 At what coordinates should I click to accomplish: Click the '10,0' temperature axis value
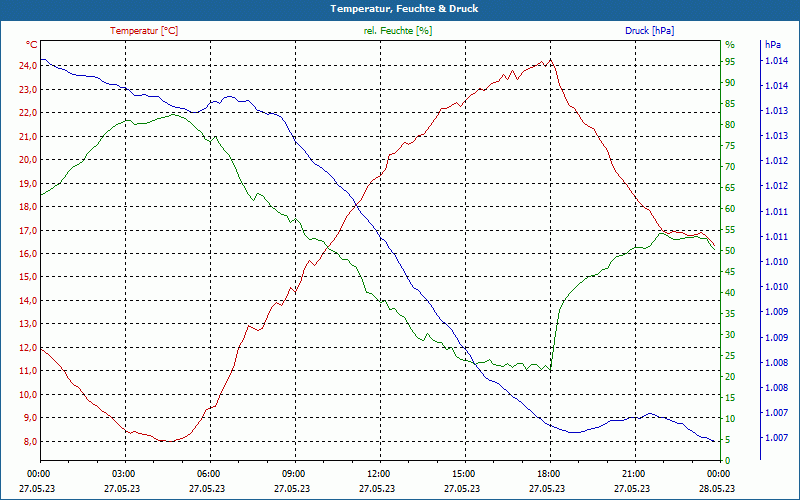[28, 394]
